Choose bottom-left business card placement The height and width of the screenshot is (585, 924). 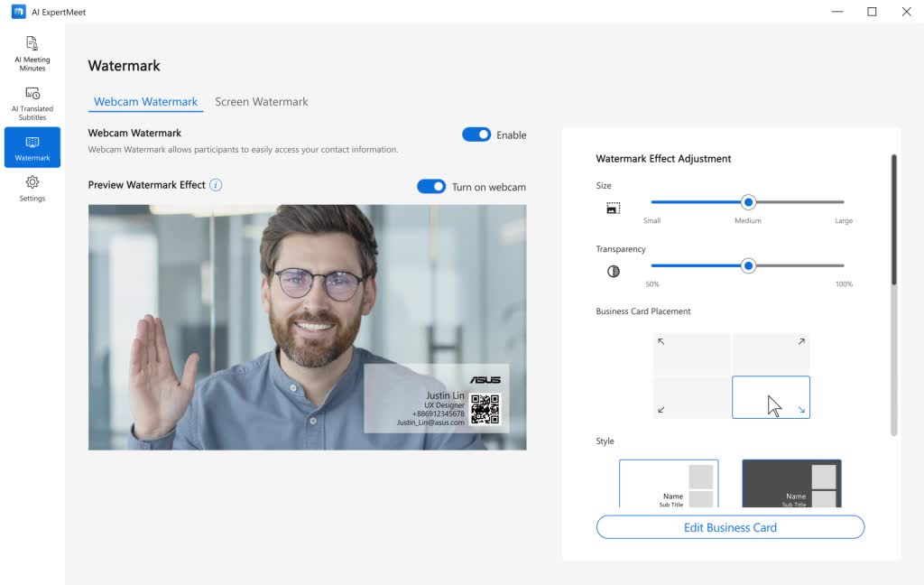pyautogui.click(x=691, y=397)
